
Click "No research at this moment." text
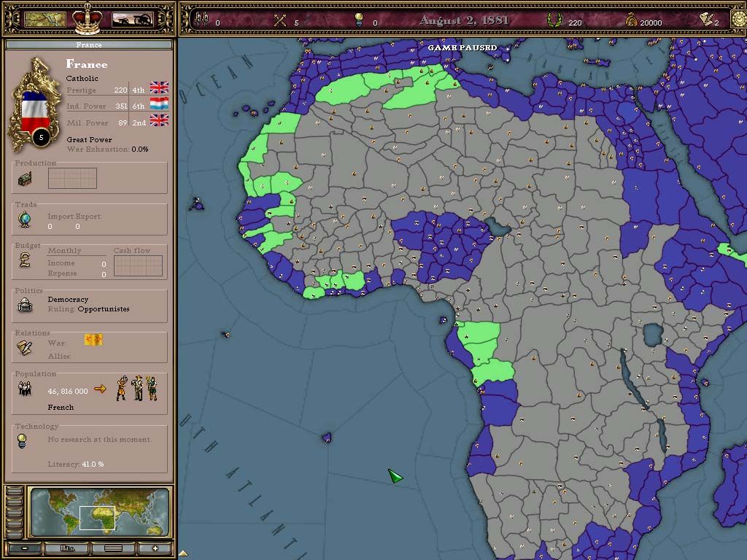(99, 440)
